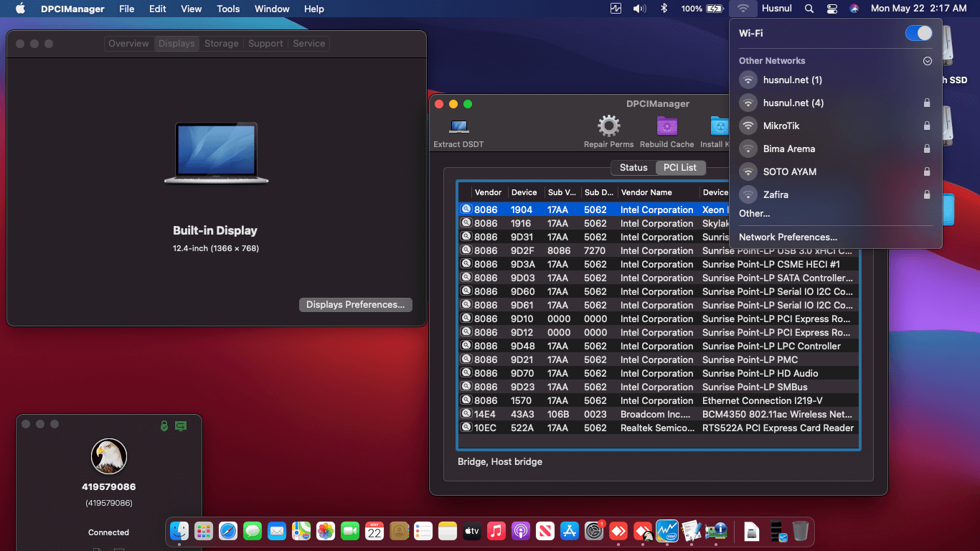
Task: Open the Tools menu
Action: point(228,9)
